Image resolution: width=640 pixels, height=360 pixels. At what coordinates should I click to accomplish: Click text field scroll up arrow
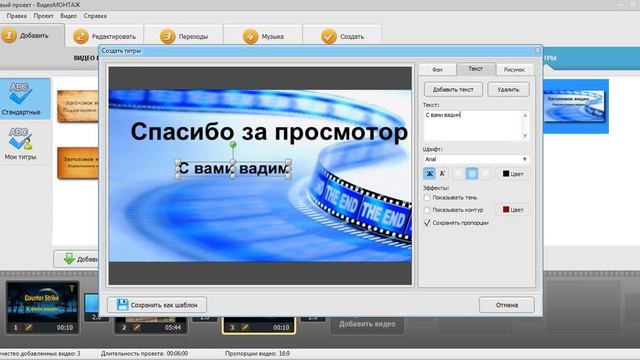click(x=525, y=116)
